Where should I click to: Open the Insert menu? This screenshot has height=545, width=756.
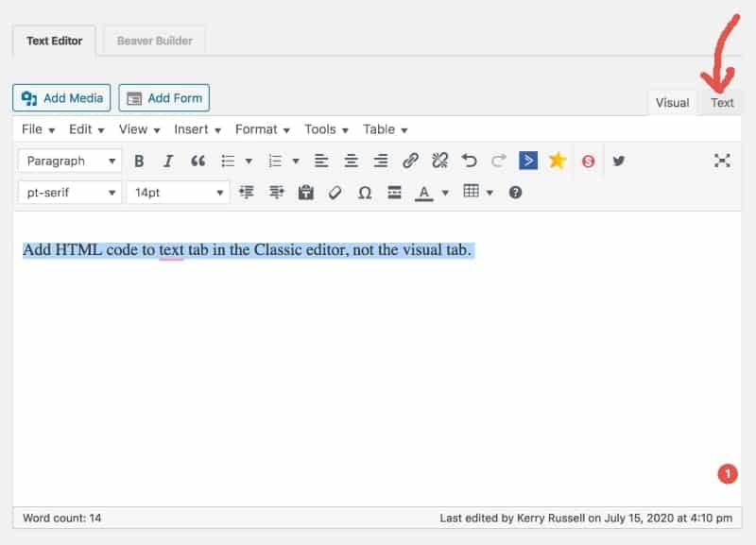coord(197,129)
